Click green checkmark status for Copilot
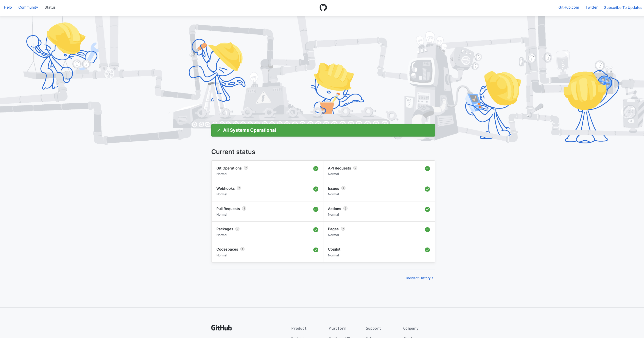This screenshot has height=338, width=644. 427,250
